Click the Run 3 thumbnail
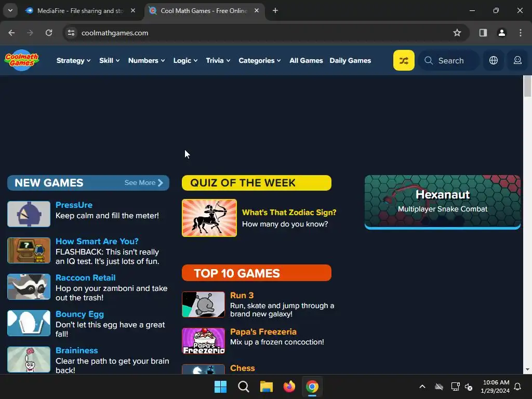Image resolution: width=532 pixels, height=399 pixels. 203,304
